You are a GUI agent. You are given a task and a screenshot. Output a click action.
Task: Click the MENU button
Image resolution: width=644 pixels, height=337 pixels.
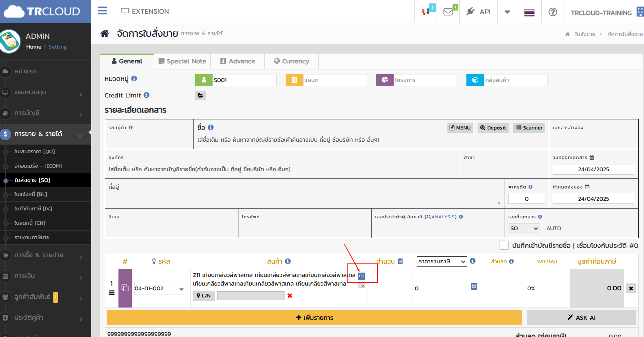pyautogui.click(x=460, y=128)
